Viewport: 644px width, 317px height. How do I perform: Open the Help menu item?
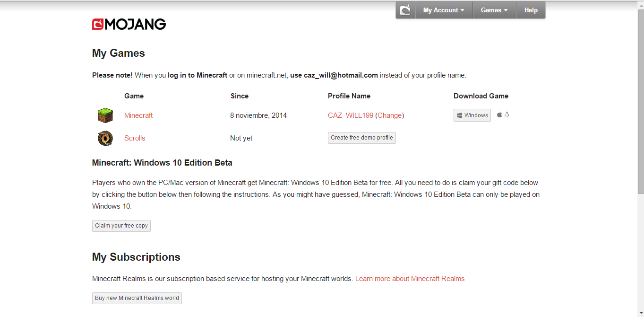531,10
